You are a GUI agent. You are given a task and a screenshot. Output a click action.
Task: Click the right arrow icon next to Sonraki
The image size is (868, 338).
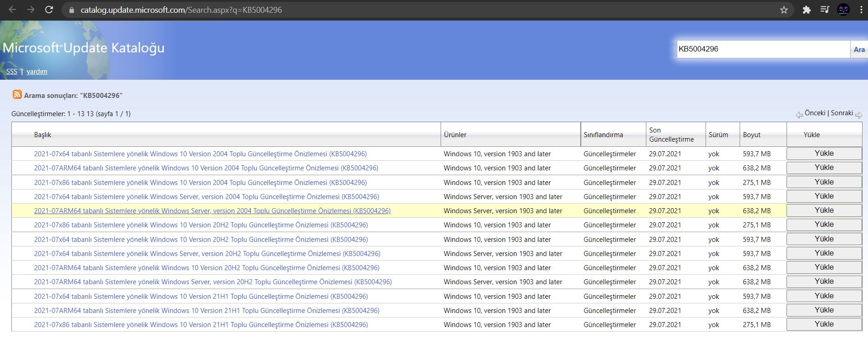coord(858,115)
